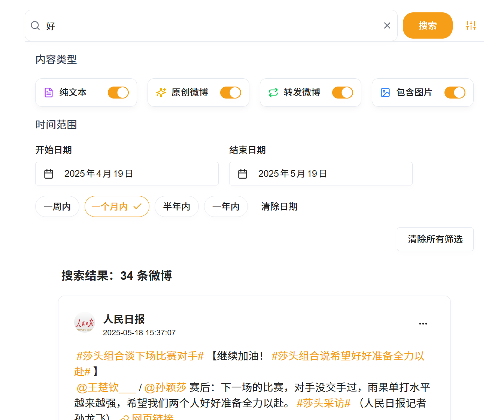Open the start date field 2025年4月19日

(127, 174)
